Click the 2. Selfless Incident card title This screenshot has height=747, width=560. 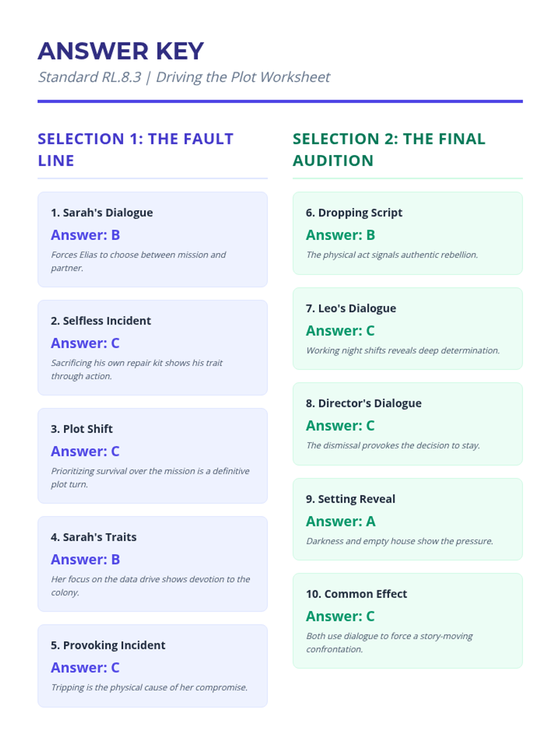tap(101, 321)
